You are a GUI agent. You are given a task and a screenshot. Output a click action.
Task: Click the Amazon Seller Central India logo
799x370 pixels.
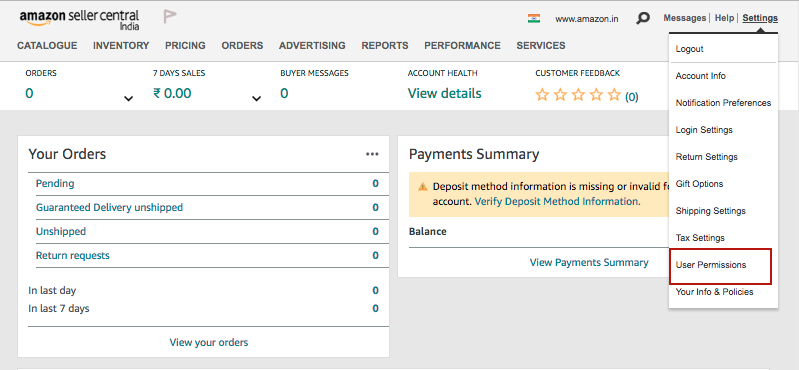click(x=79, y=19)
